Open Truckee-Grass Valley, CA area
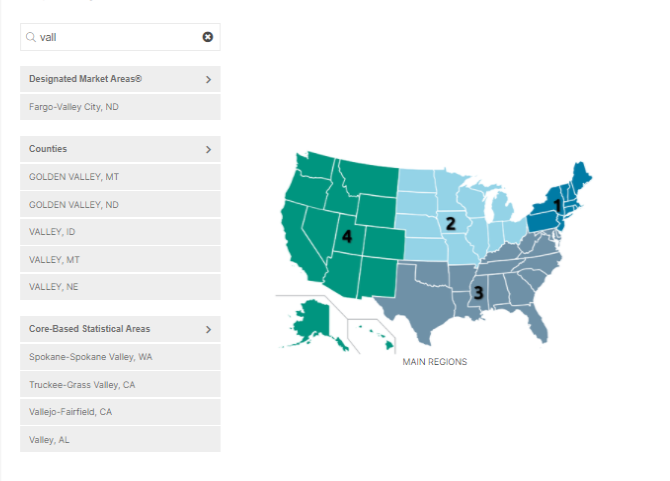 120,384
